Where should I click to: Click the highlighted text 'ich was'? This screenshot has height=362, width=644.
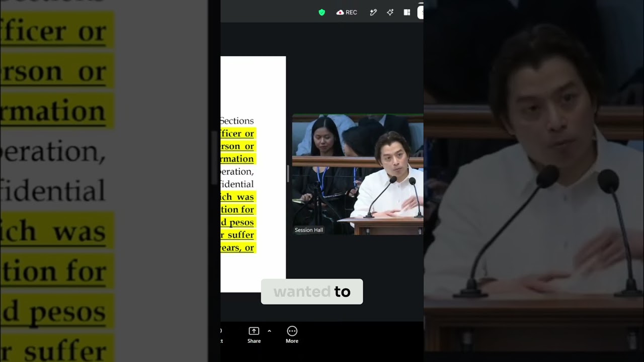click(x=238, y=197)
